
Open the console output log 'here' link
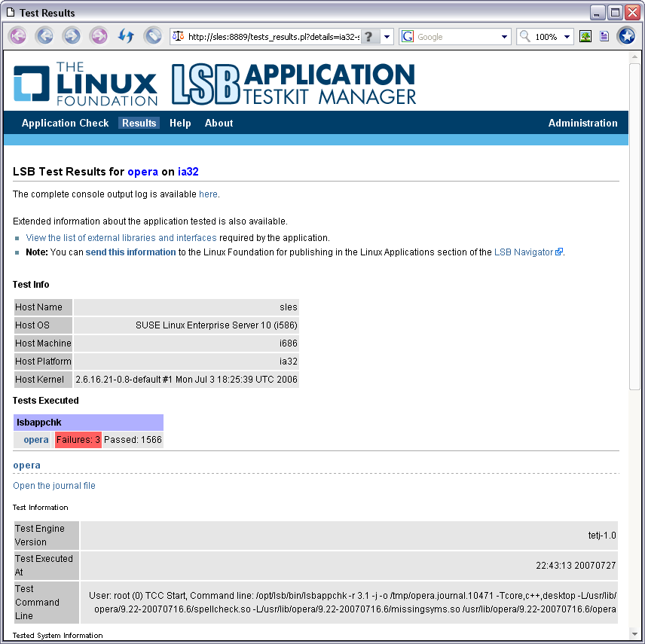208,194
